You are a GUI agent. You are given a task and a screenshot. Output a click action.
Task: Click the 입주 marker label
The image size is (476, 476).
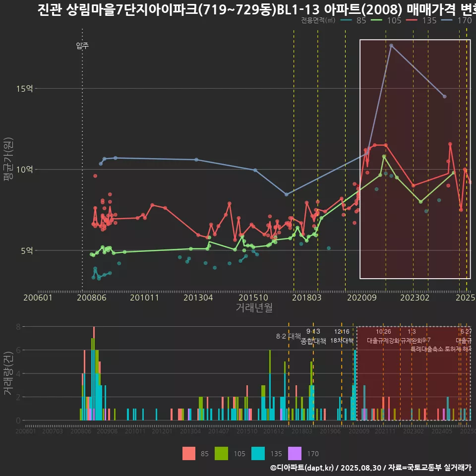pyautogui.click(x=82, y=46)
